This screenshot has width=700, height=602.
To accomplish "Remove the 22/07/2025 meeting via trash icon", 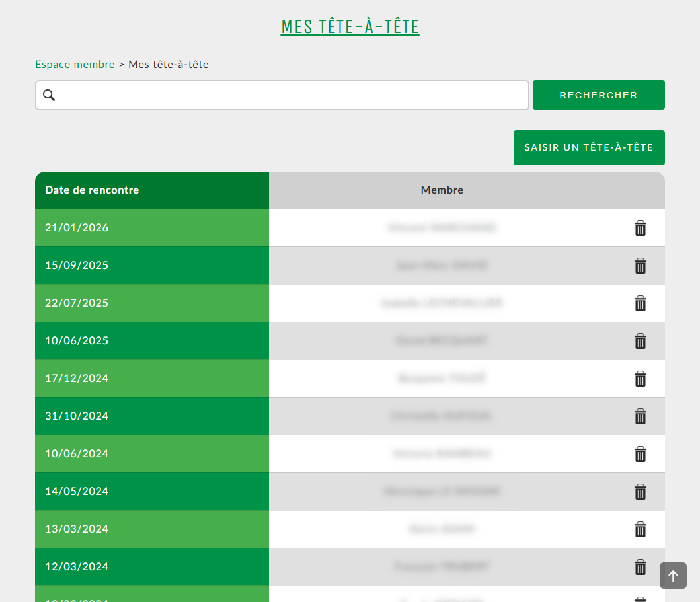I will 640,303.
